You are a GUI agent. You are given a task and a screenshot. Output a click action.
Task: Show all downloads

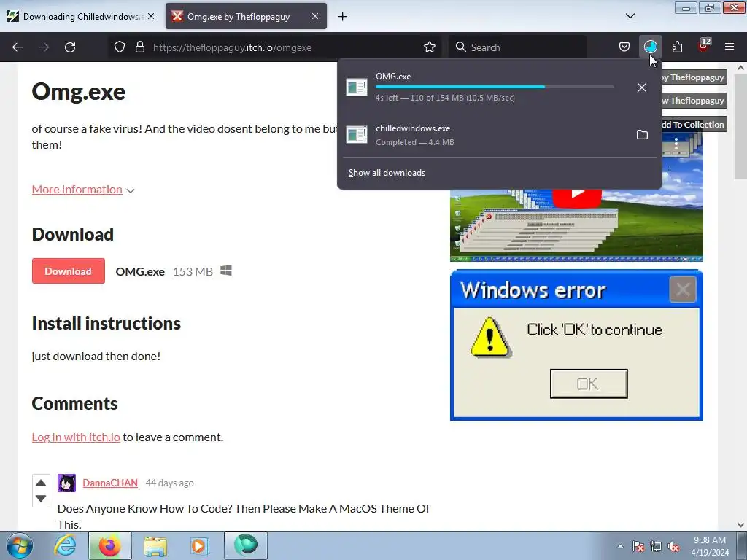coord(387,173)
